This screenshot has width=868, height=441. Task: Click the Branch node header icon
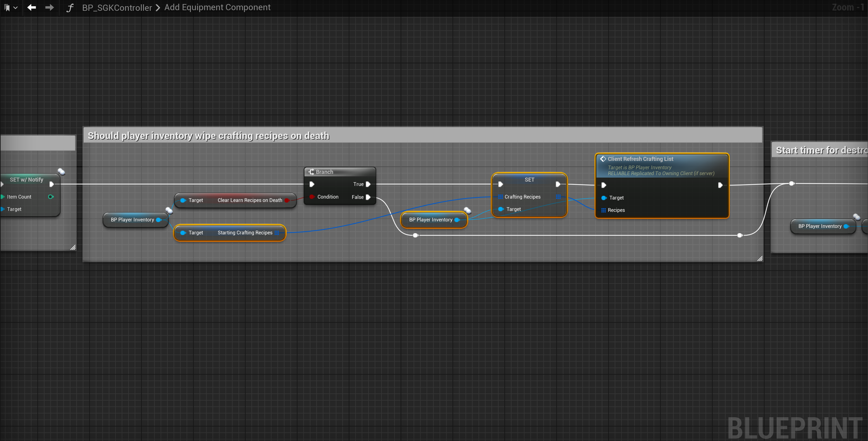(311, 172)
